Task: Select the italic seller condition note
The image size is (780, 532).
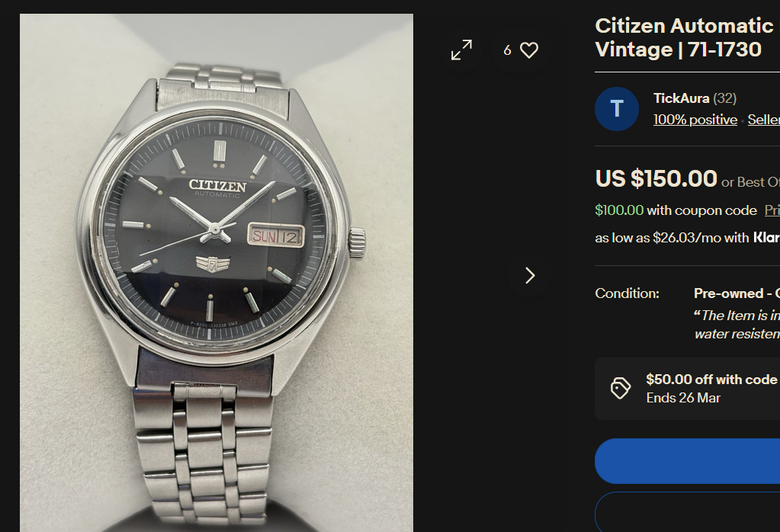Action: click(737, 325)
